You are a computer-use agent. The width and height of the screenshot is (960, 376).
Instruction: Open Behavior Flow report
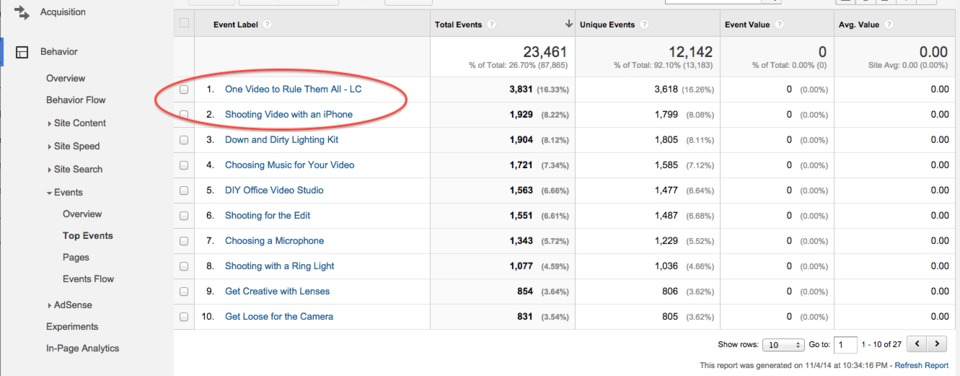[76, 100]
